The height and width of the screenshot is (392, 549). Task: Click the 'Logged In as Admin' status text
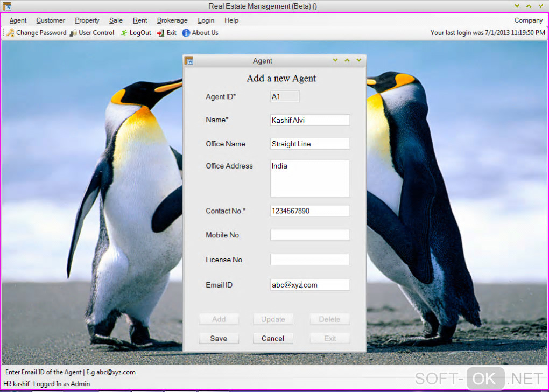point(61,384)
